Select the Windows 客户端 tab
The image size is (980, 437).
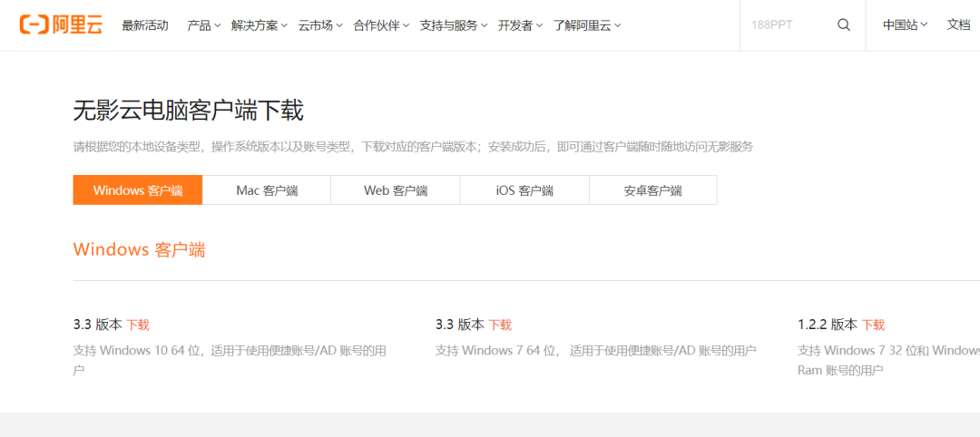[x=138, y=189]
